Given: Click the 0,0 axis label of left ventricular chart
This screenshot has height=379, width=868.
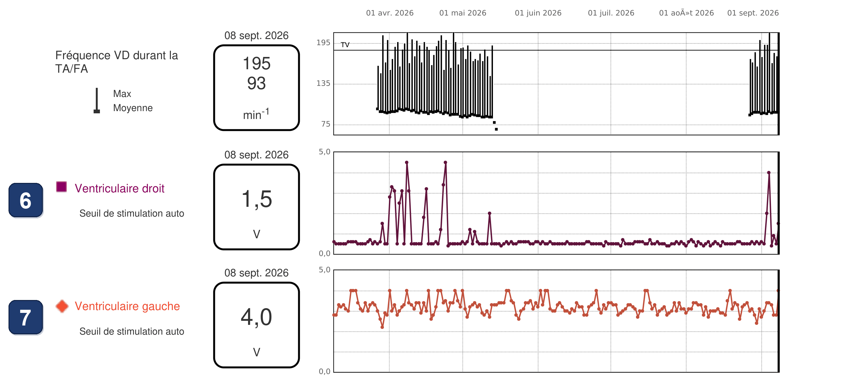Looking at the screenshot, I should pyautogui.click(x=325, y=371).
